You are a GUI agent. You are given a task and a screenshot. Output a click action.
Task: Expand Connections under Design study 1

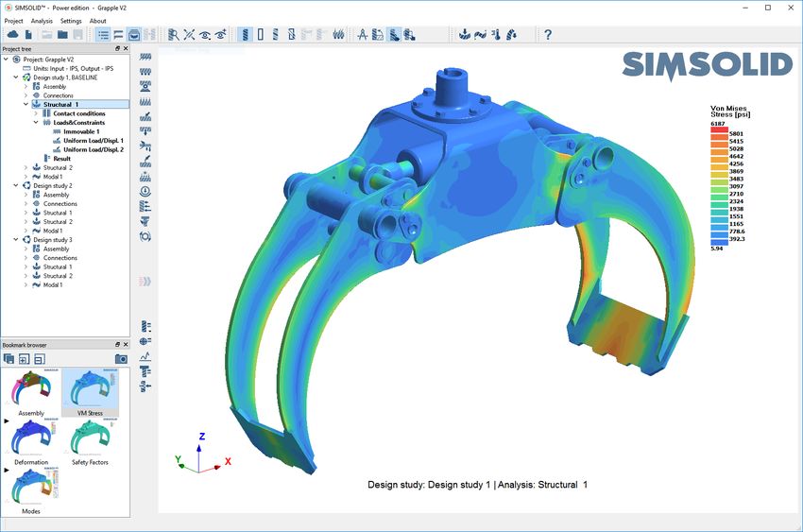tap(26, 95)
